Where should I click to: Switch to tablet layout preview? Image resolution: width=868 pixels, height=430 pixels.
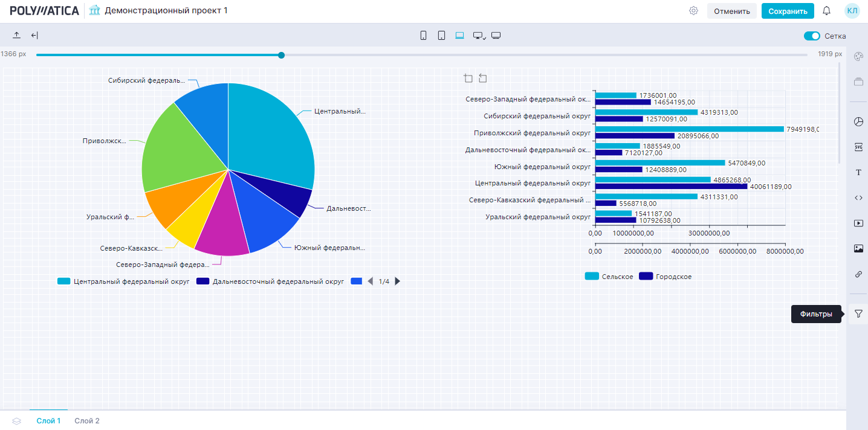441,36
